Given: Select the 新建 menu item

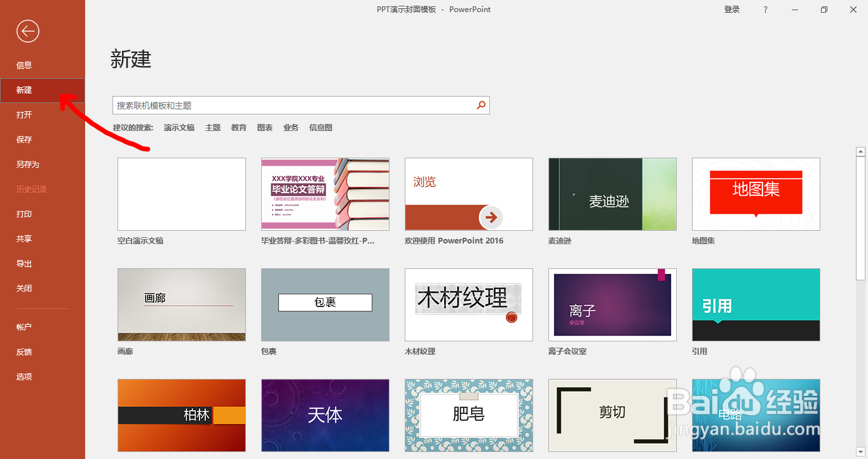Looking at the screenshot, I should 42,90.
